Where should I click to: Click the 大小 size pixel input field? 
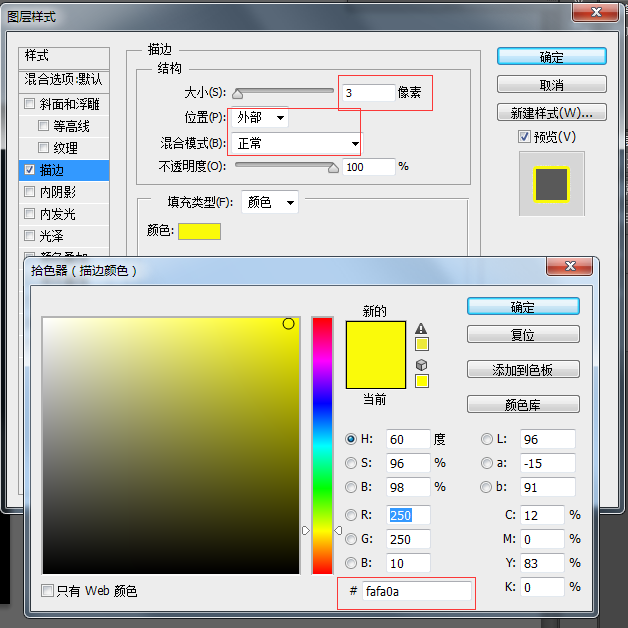click(x=368, y=93)
